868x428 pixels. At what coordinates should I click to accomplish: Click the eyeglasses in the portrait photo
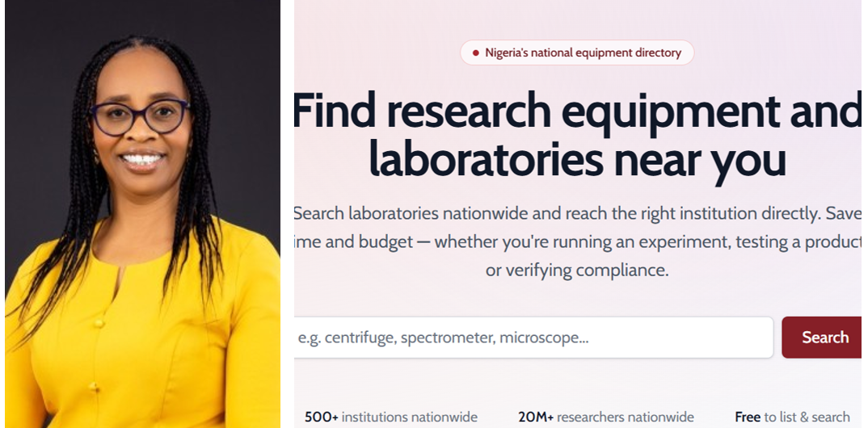click(x=141, y=116)
